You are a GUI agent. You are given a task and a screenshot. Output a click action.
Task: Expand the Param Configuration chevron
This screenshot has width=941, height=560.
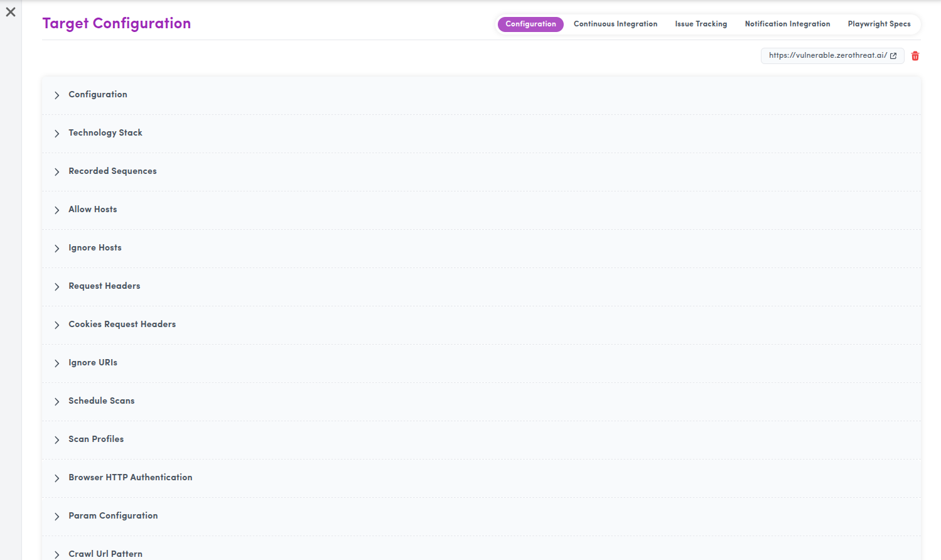click(x=56, y=517)
